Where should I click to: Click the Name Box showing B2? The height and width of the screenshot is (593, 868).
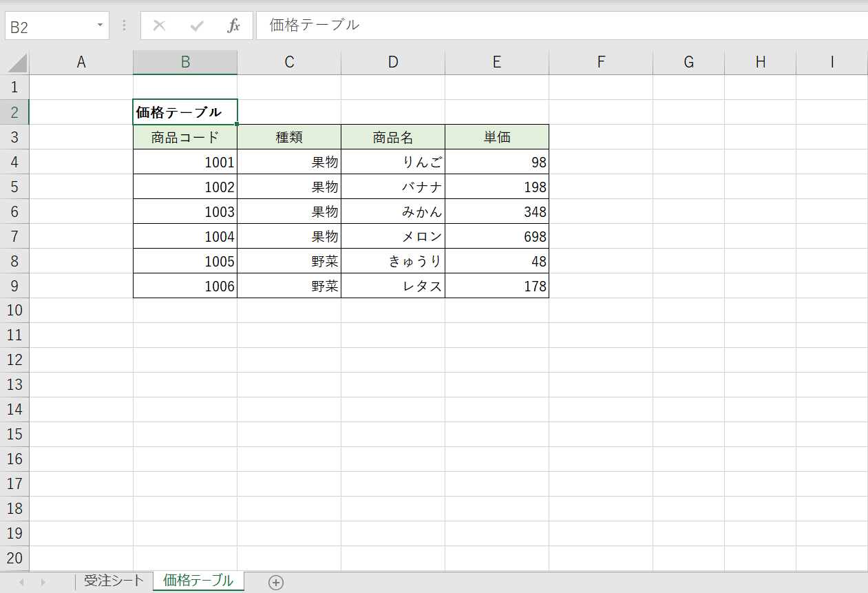click(x=48, y=25)
